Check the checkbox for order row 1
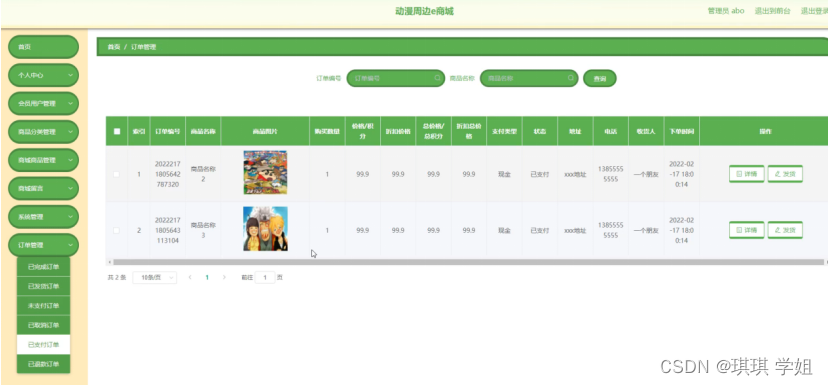Screen dimensions: 828x385 [117, 174]
